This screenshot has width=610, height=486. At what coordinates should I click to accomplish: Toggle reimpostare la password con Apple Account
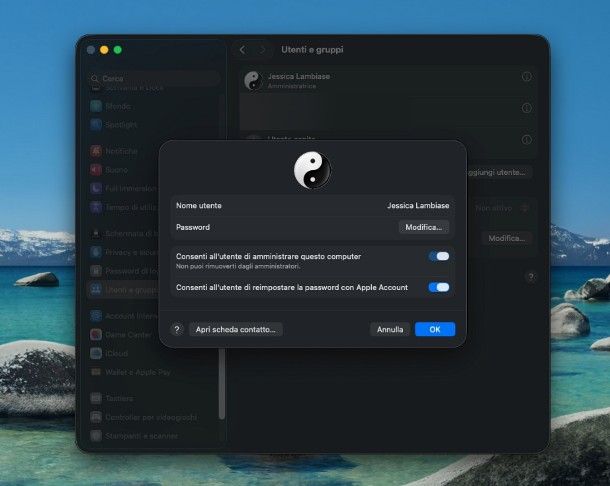(438, 287)
